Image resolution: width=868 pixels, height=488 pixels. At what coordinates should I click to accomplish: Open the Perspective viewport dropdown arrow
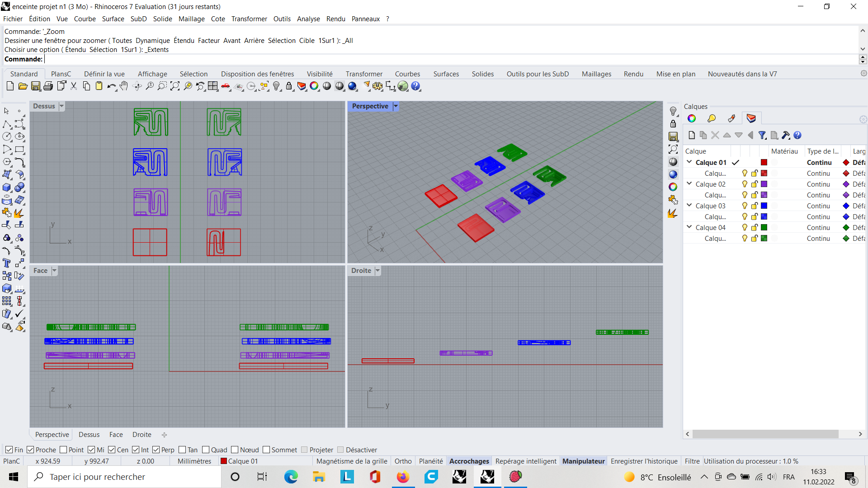click(396, 106)
